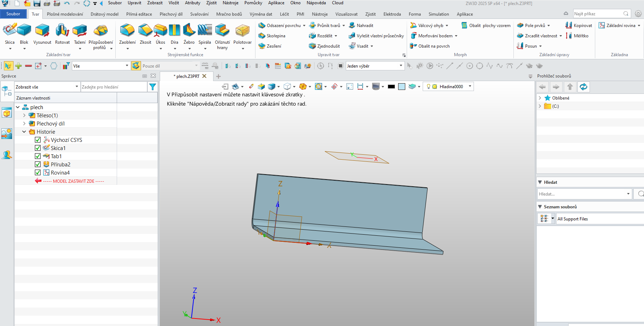Click the Měřítko scale command
Viewport: 644px width, 326px height.
pyautogui.click(x=577, y=36)
